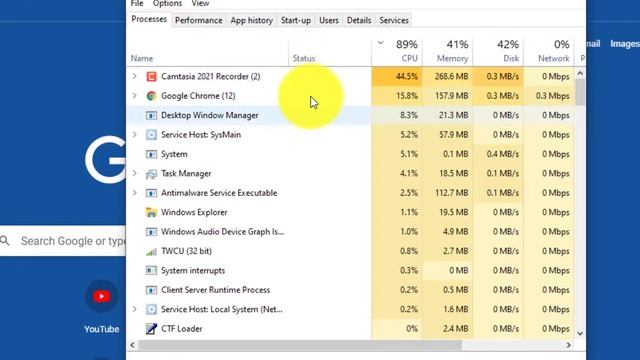Image resolution: width=640 pixels, height=360 pixels.
Task: Select the TWCU (32 bit) process name
Action: click(x=186, y=251)
